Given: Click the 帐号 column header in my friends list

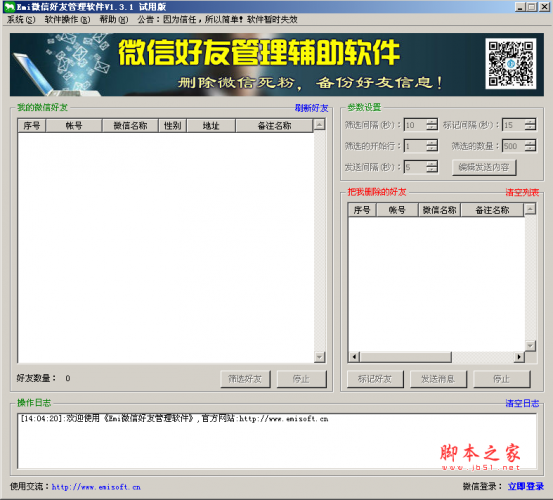Looking at the screenshot, I should 74,126.
